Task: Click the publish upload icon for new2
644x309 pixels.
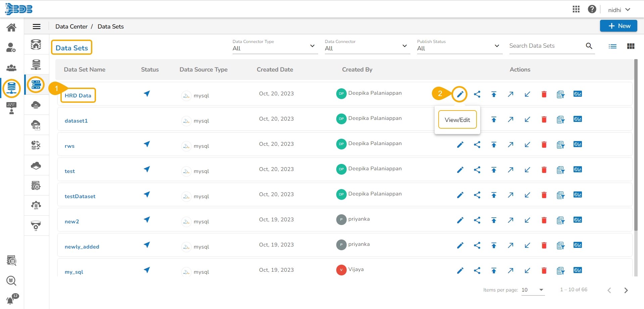Action: (x=494, y=220)
